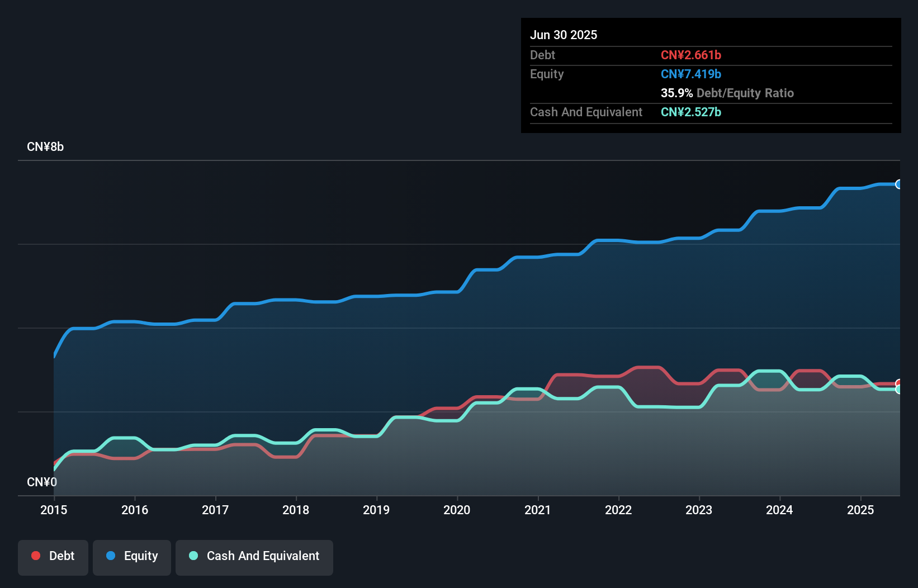
Task: Toggle the Equity series visibility
Action: point(131,557)
